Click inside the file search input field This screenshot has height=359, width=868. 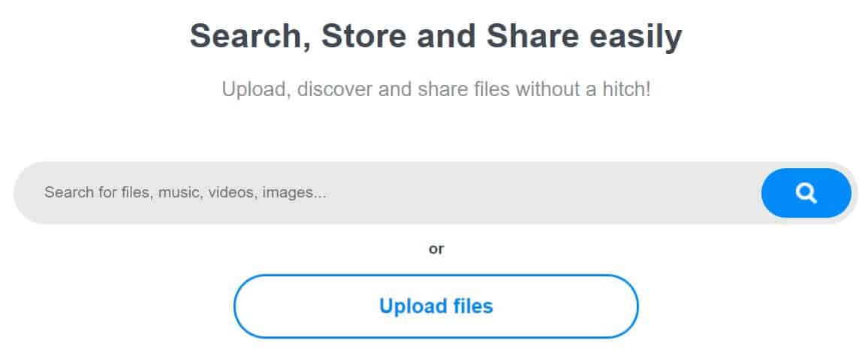click(387, 193)
